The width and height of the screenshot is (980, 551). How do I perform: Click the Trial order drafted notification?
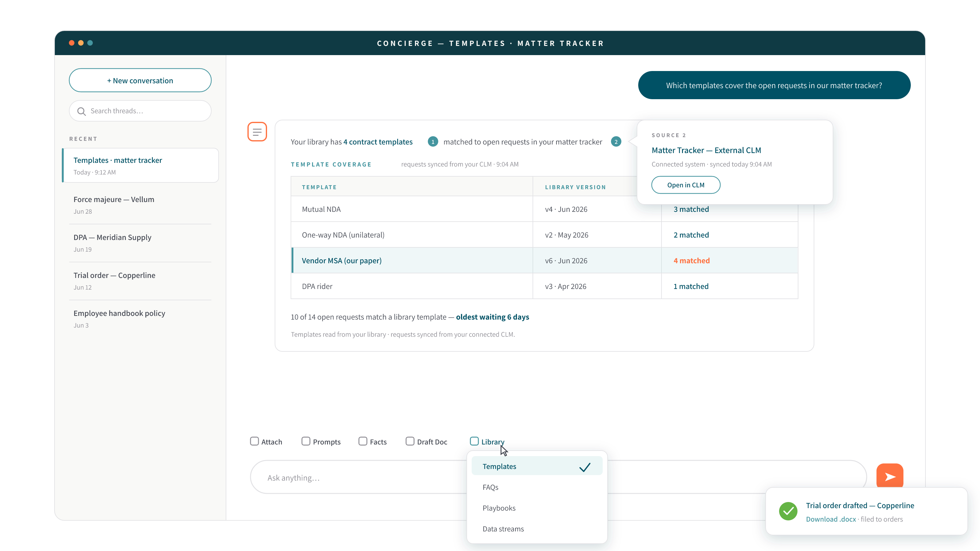[x=866, y=511]
